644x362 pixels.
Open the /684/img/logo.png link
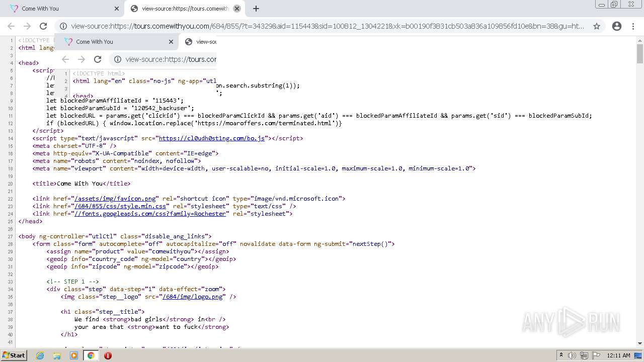[193, 297]
